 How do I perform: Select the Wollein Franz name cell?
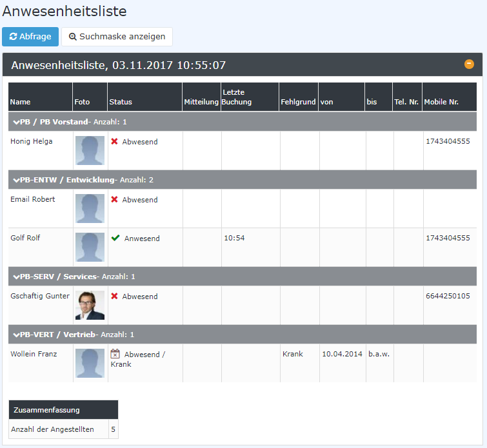[x=34, y=354]
